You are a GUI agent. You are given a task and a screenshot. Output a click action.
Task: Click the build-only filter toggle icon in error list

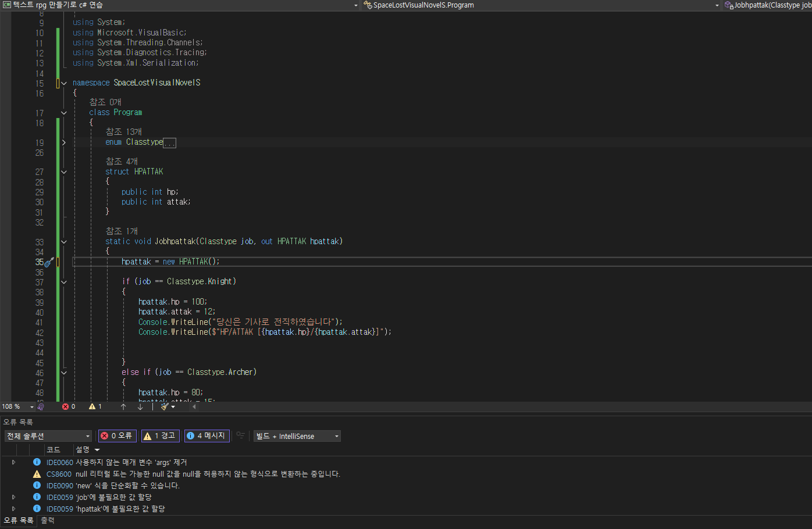240,435
